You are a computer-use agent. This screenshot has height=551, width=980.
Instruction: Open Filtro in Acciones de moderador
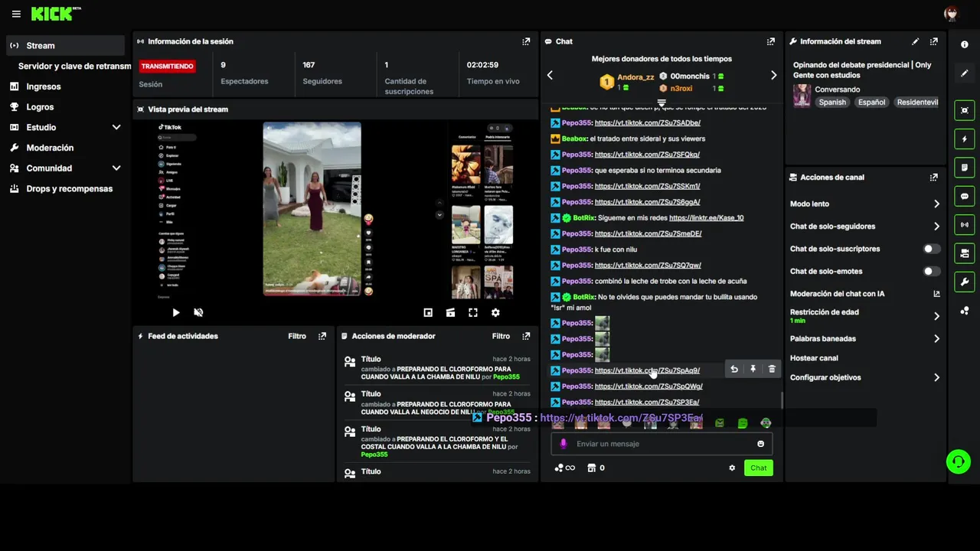pos(501,336)
